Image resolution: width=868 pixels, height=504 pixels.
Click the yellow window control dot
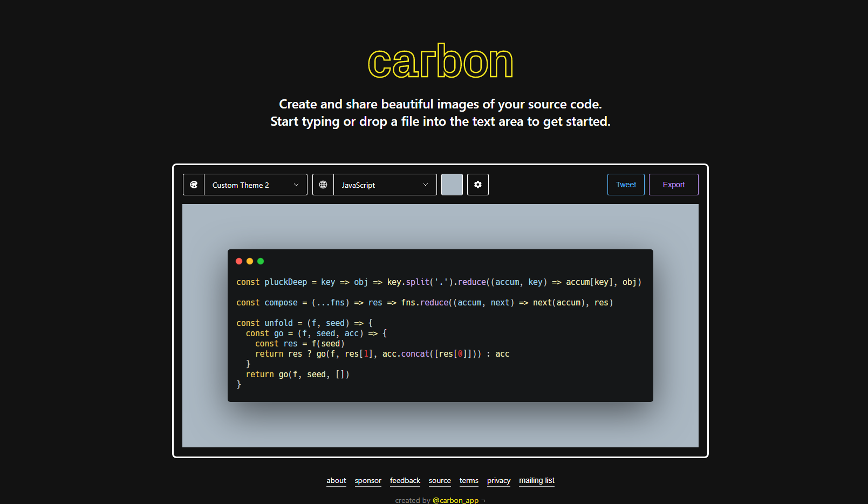click(250, 261)
